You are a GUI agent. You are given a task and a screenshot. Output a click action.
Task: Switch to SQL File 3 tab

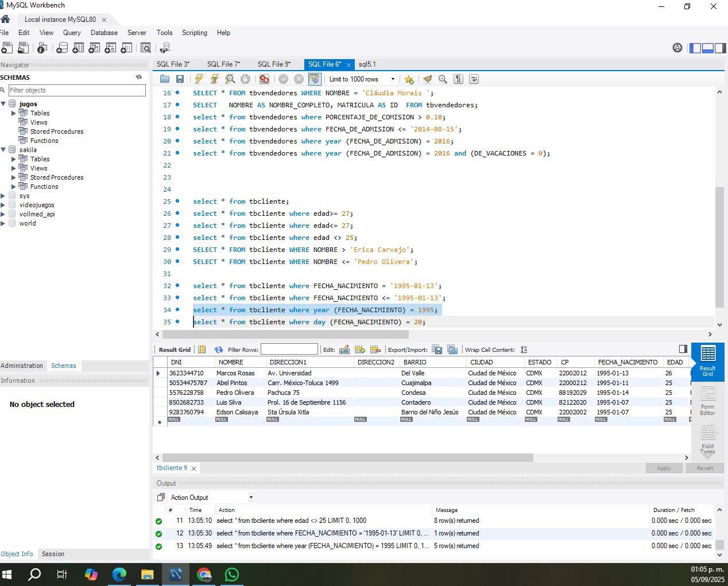tap(173, 64)
